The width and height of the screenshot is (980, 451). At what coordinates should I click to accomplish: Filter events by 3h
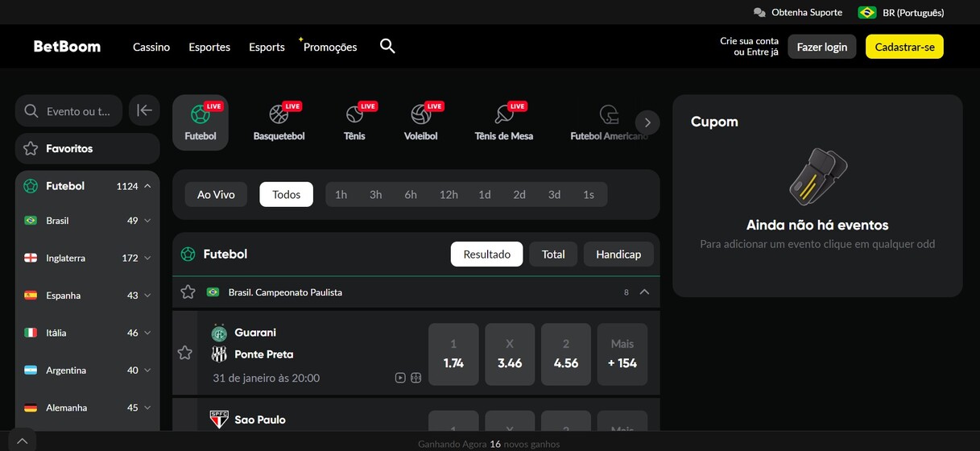click(376, 194)
